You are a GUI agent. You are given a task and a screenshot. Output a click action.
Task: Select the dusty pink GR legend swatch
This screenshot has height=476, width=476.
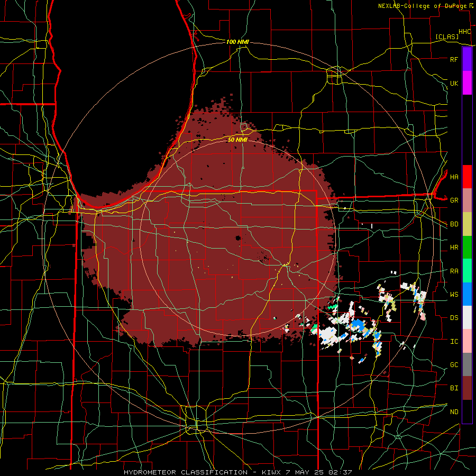(467, 200)
